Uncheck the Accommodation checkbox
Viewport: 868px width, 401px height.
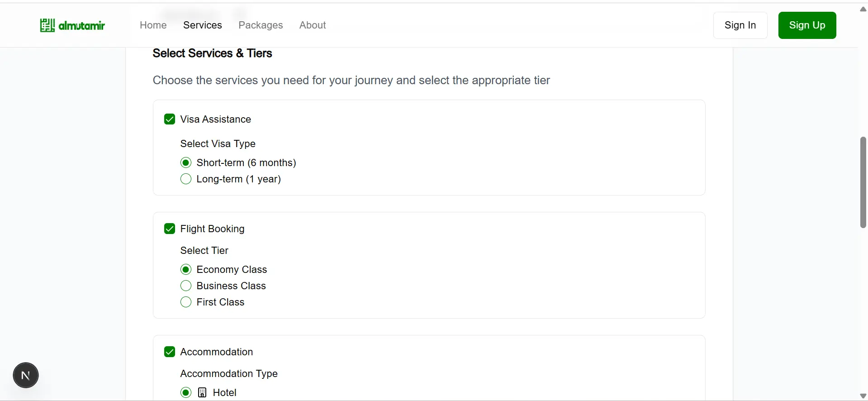[170, 352]
